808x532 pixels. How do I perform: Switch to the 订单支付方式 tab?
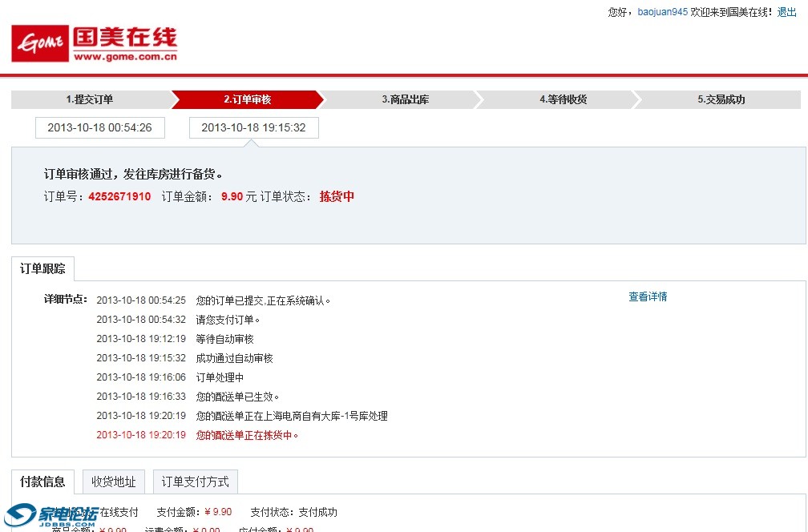pos(196,482)
